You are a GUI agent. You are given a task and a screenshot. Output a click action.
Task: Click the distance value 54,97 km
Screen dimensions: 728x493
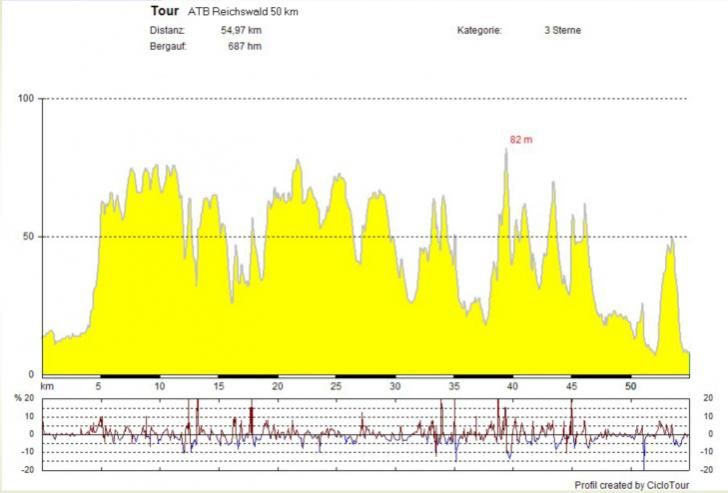(x=241, y=30)
